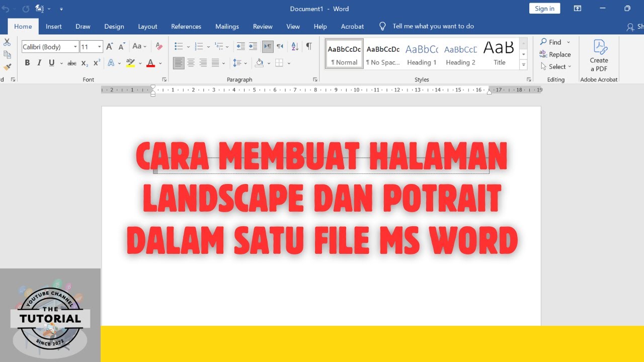Click the Sign in button
The image size is (644, 362).
tap(544, 9)
